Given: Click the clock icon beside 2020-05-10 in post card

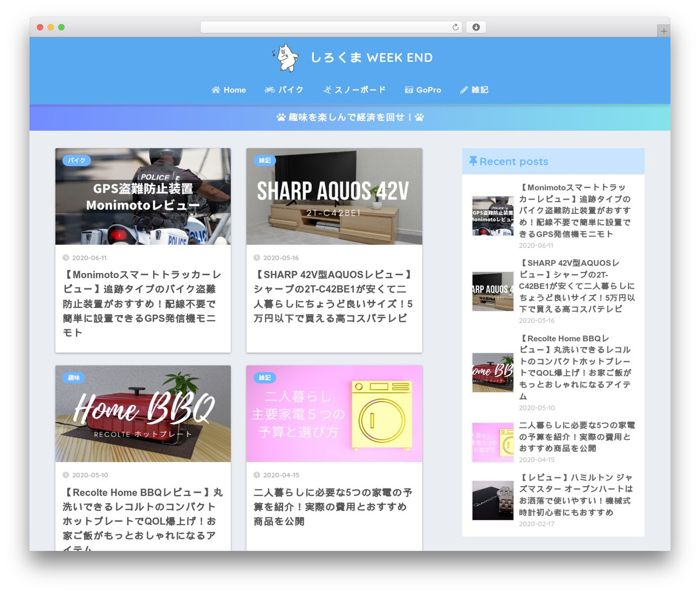Looking at the screenshot, I should coord(66,475).
